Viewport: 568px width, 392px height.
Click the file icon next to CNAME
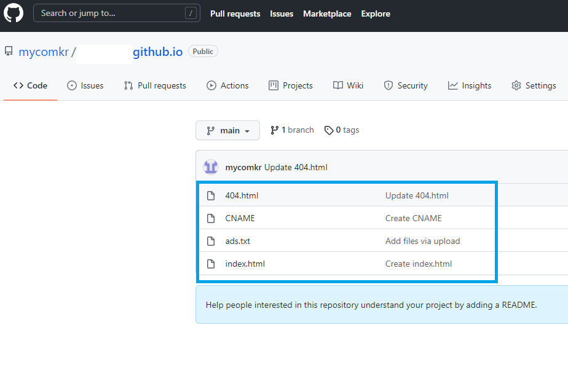point(211,218)
